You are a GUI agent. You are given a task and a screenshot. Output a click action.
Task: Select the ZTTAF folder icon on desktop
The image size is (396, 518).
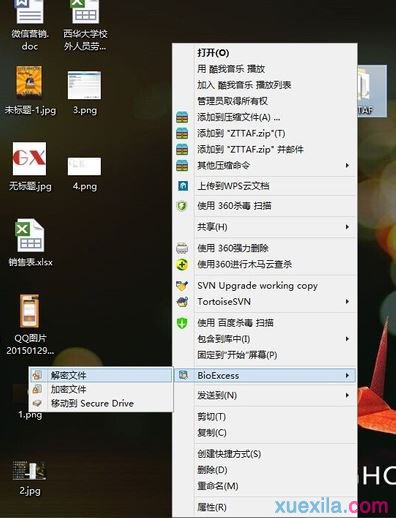pyautogui.click(x=372, y=90)
